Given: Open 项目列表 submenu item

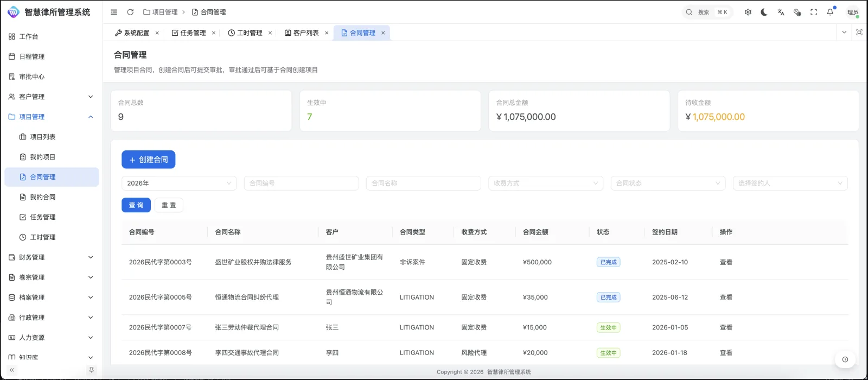Looking at the screenshot, I should [52, 137].
